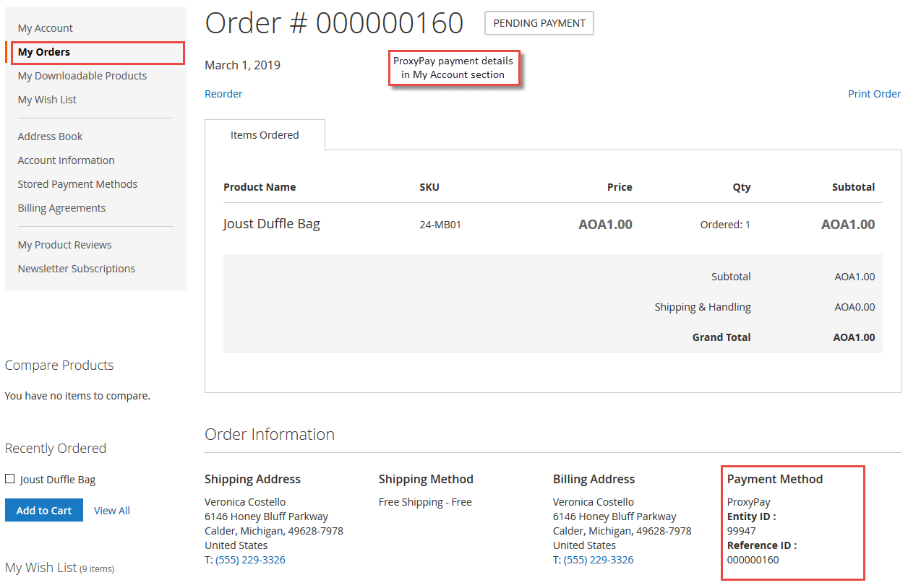908x588 pixels.
Task: Click the Grand Total label
Action: point(721,337)
